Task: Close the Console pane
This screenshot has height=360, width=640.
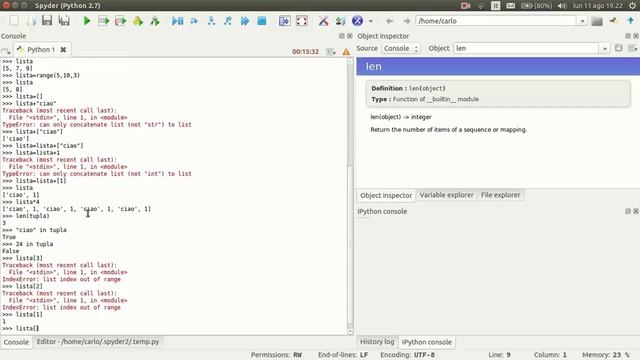Action: click(x=350, y=36)
